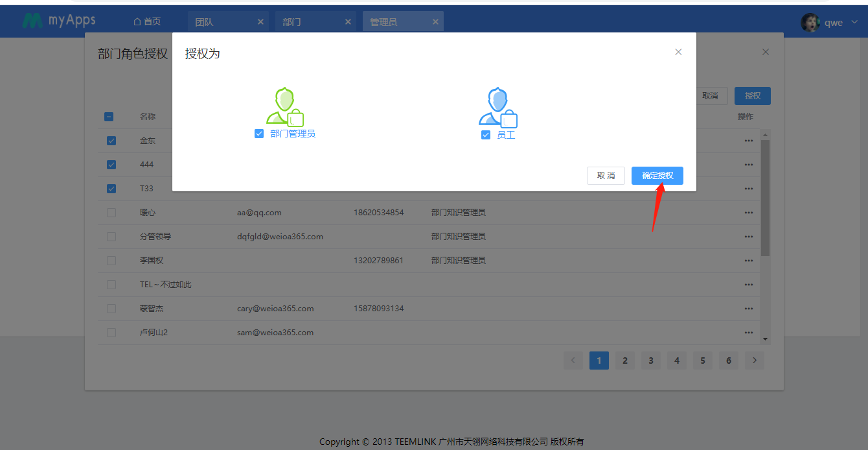Close the 授权为 dialog with X
This screenshot has width=868, height=450.
coord(678,52)
